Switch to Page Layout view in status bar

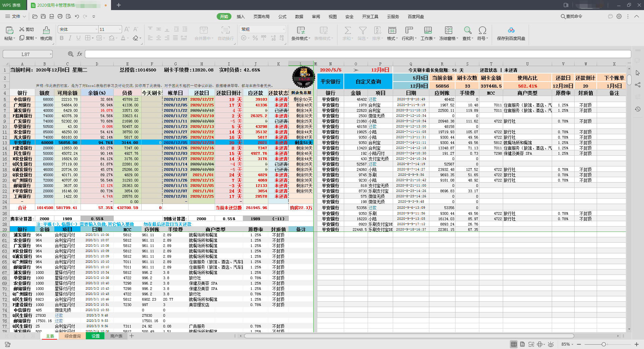523,344
